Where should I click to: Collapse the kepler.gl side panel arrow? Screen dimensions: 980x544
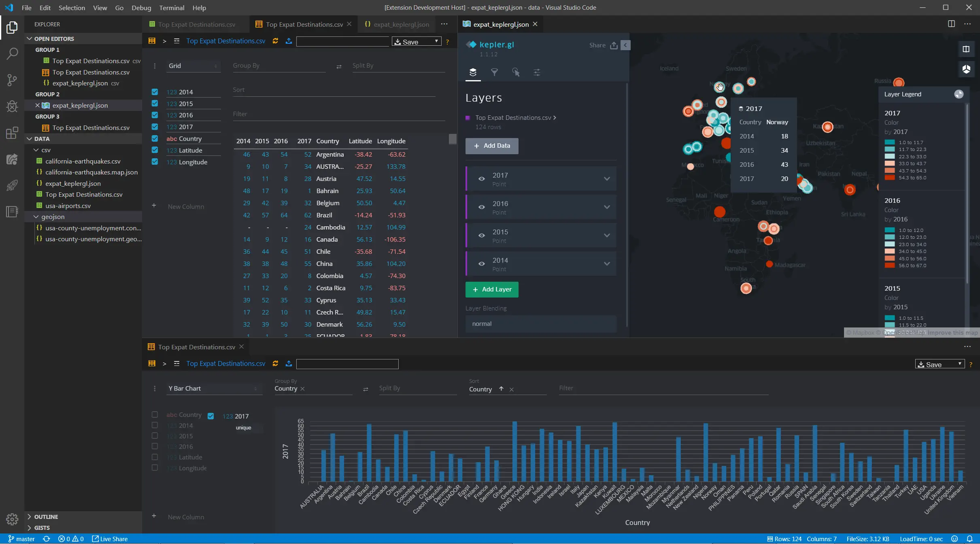point(625,45)
